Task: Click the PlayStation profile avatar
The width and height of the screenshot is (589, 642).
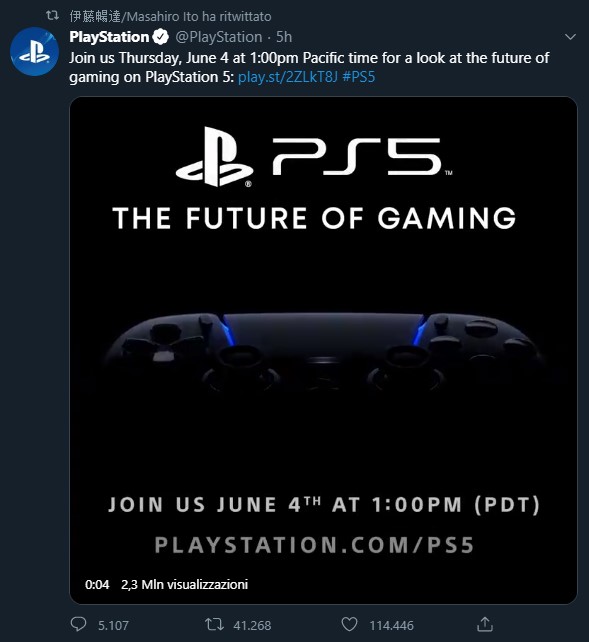Action: click(34, 52)
